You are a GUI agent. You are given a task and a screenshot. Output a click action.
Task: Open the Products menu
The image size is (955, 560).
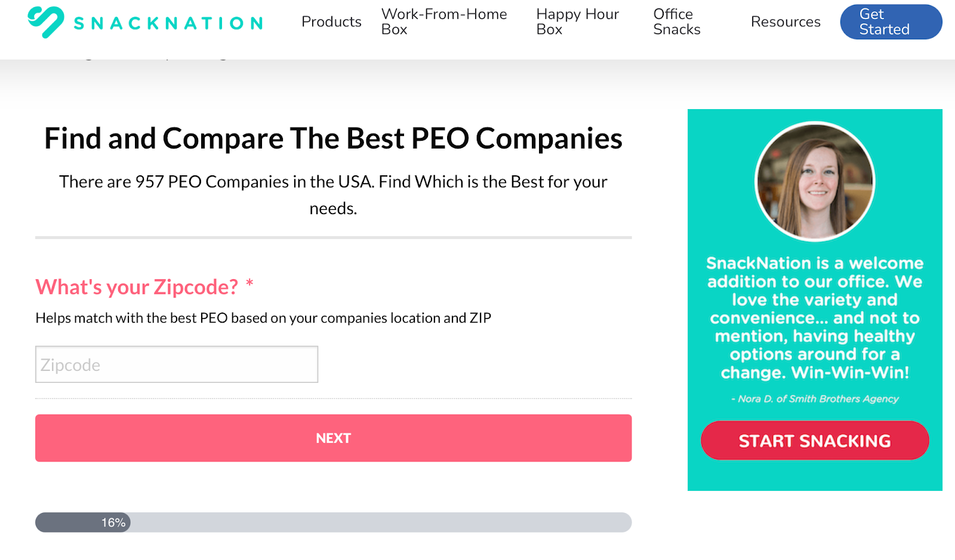click(x=331, y=21)
